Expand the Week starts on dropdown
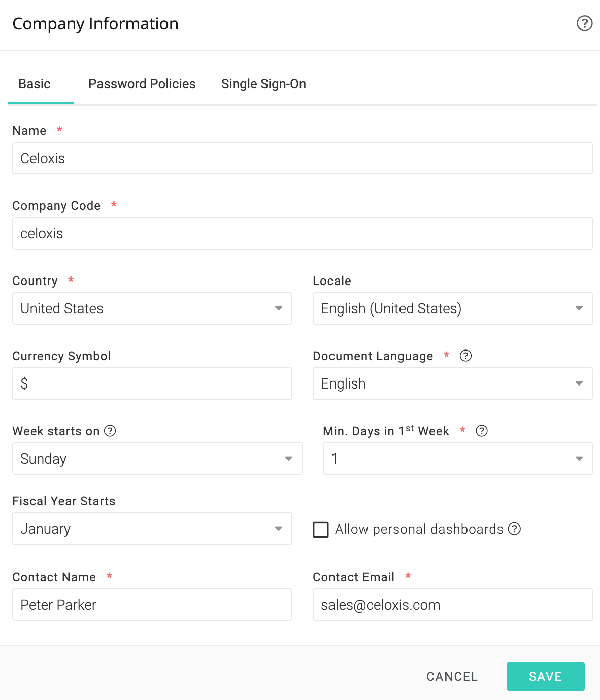This screenshot has width=600, height=700. point(157,459)
